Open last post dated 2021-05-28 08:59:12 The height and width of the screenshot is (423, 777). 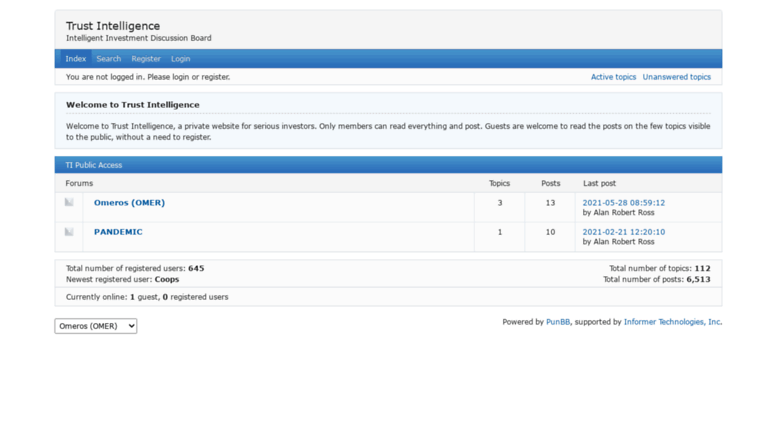623,203
